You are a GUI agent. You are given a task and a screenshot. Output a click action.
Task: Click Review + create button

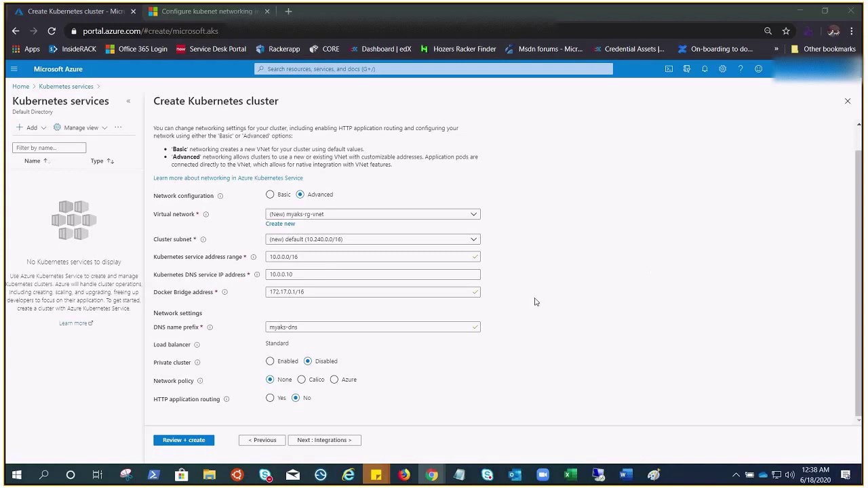coord(184,440)
